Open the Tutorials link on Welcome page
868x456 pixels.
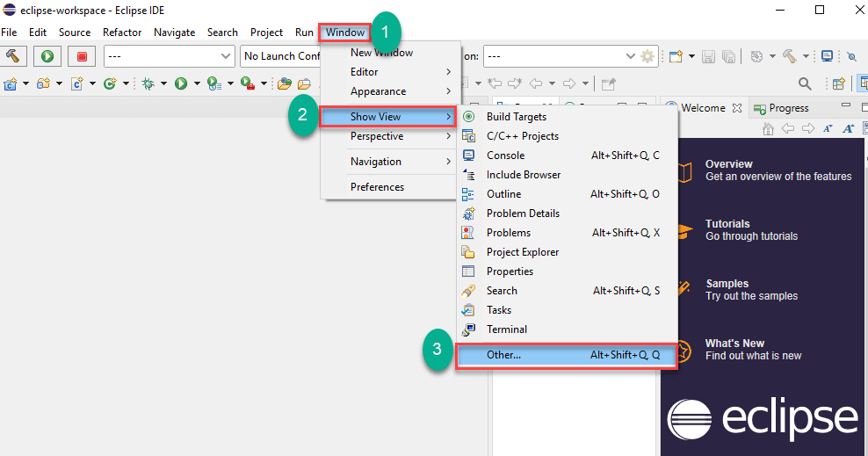727,224
